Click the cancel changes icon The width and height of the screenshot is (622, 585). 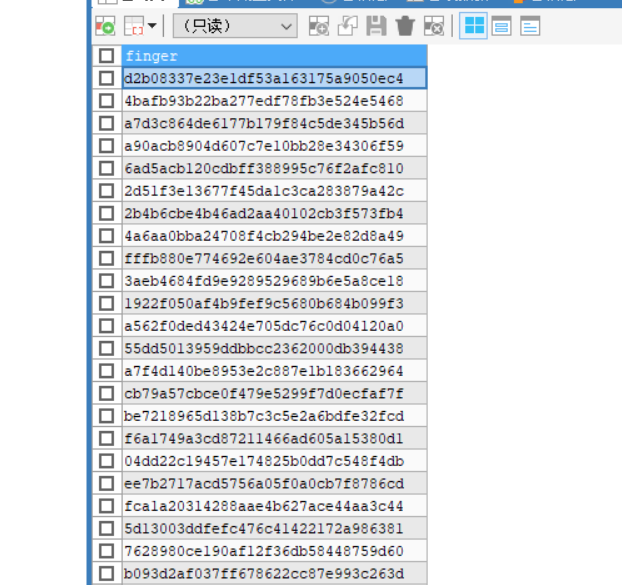pyautogui.click(x=434, y=26)
